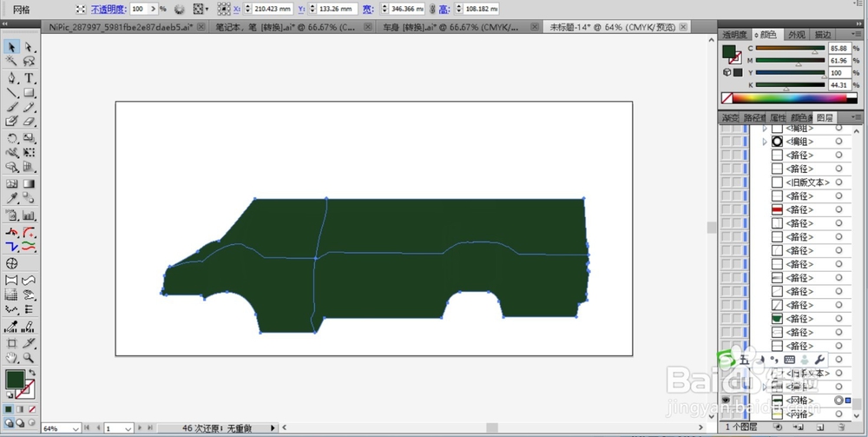This screenshot has width=868, height=437.
Task: Set Color fill mode button in toolbox
Action: [10, 409]
